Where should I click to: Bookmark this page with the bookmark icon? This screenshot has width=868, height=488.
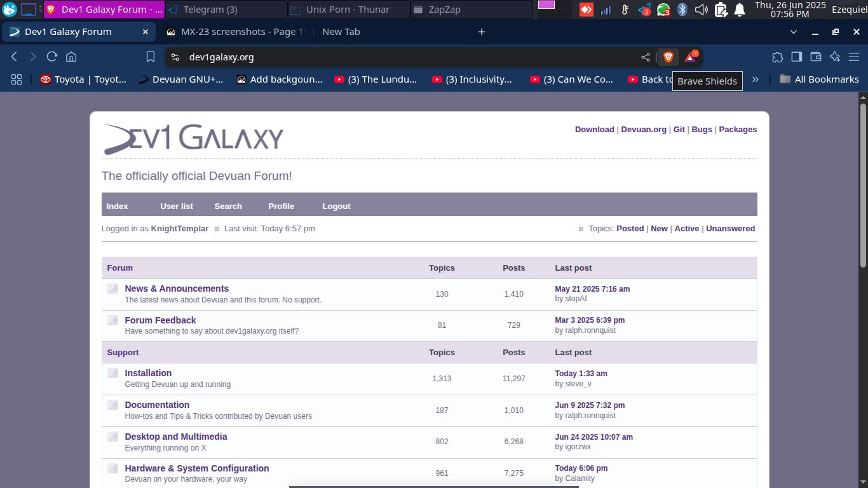pyautogui.click(x=151, y=57)
